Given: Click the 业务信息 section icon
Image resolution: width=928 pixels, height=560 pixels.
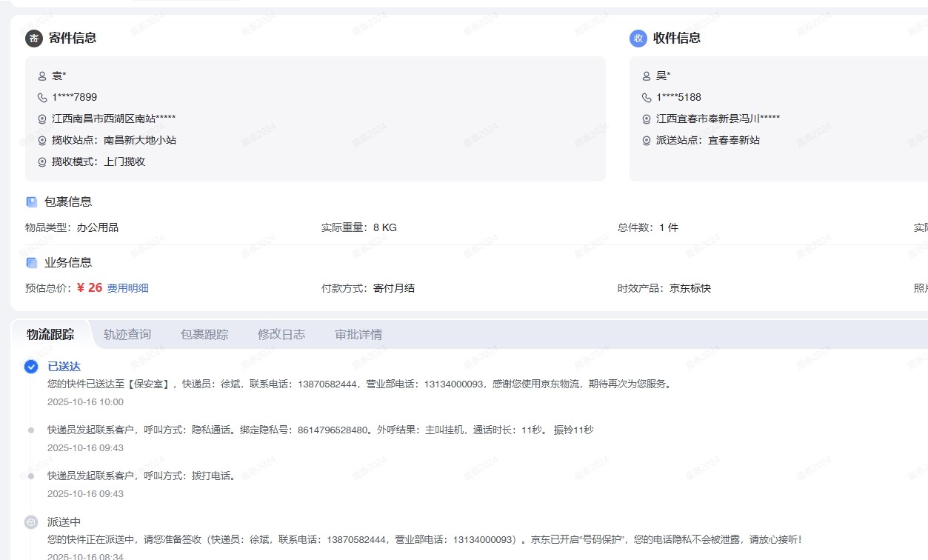Looking at the screenshot, I should [32, 263].
